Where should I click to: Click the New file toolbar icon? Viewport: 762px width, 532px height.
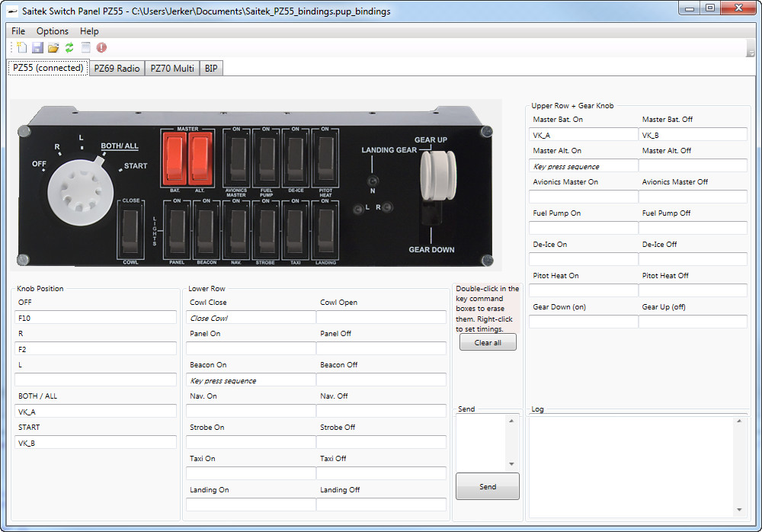(21, 47)
